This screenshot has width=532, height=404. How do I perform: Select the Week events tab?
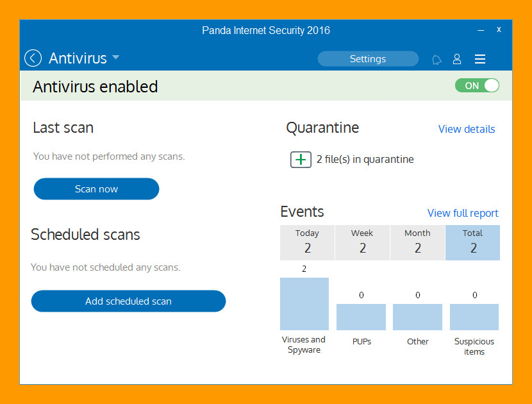coord(362,242)
